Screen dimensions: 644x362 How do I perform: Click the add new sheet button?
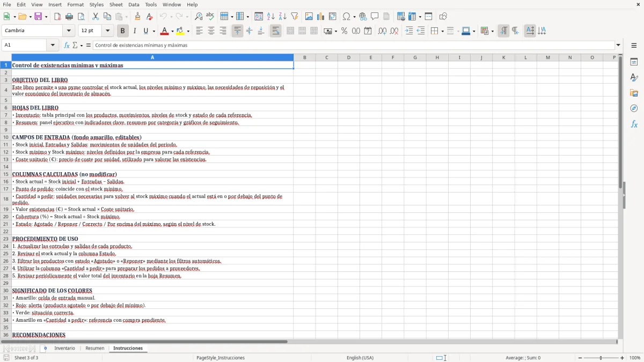[46, 348]
